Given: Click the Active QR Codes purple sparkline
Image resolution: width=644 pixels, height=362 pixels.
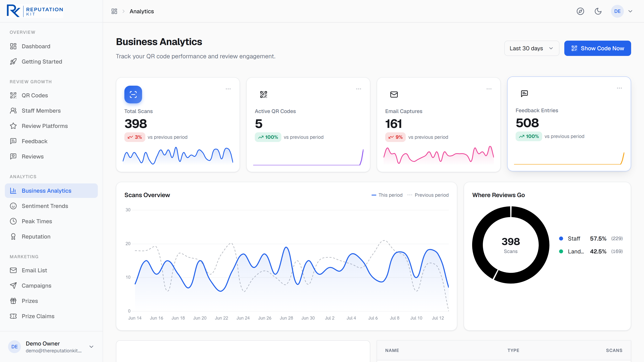Looking at the screenshot, I should point(308,157).
